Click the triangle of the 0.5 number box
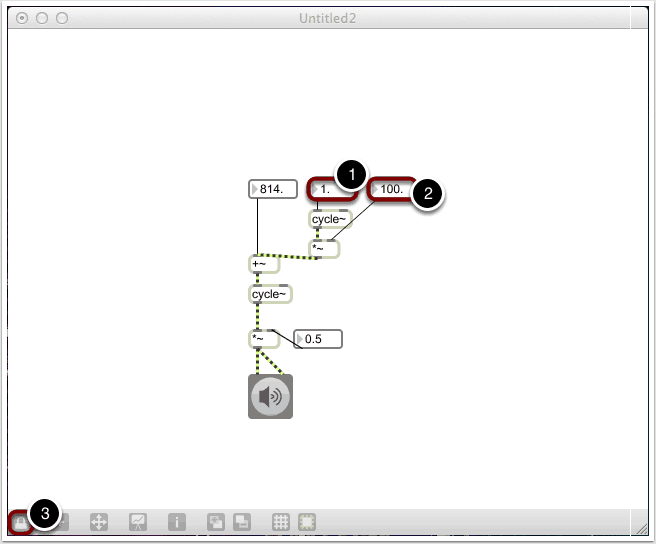Screen dimensions: 656x544 (299, 339)
